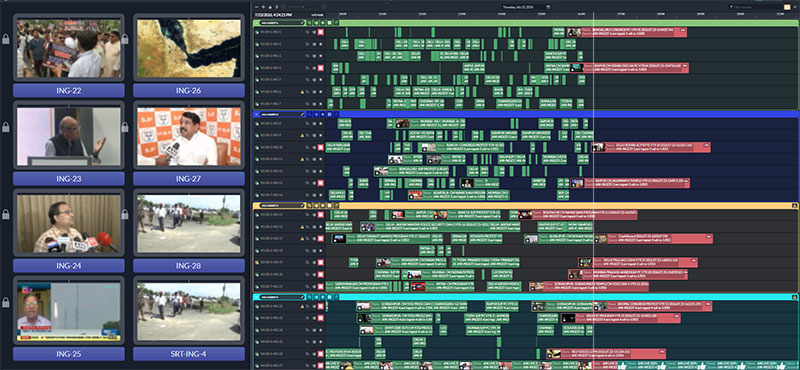Zoom out the timeline with the minus icon
The width and height of the screenshot is (800, 370).
[x=257, y=7]
